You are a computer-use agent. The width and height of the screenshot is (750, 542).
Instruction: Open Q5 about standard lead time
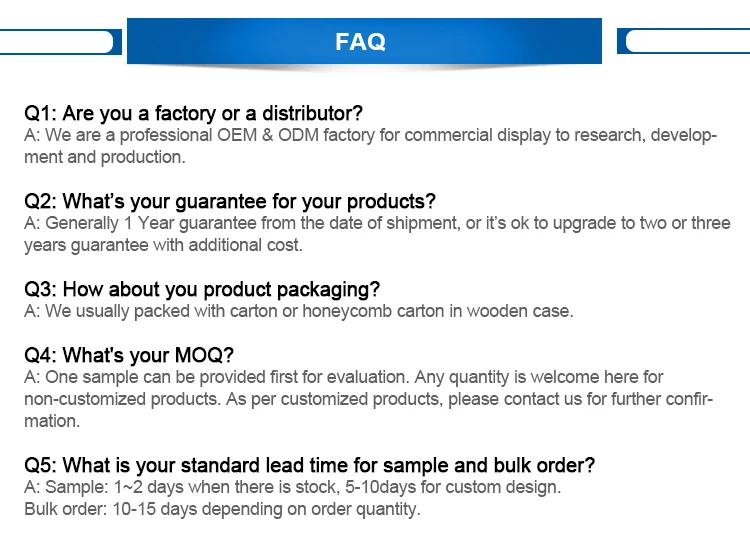point(309,465)
